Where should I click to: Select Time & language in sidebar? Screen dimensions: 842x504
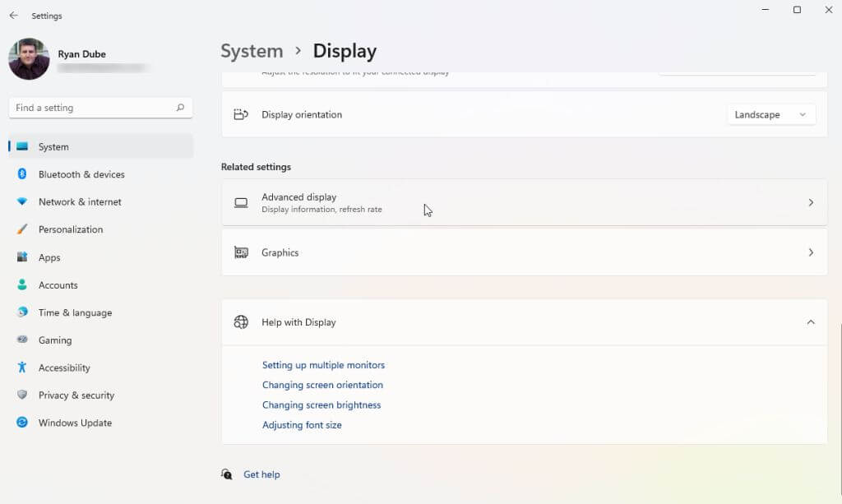point(75,312)
